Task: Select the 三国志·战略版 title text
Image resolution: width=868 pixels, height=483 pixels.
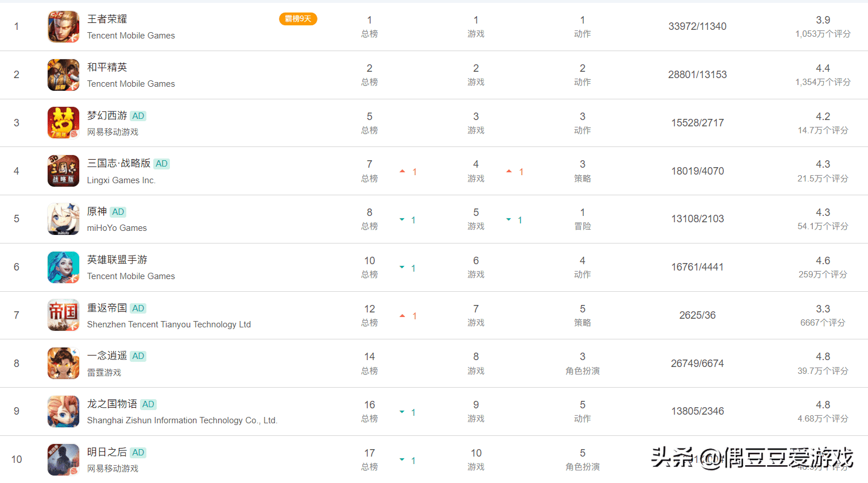Action: pyautogui.click(x=119, y=164)
